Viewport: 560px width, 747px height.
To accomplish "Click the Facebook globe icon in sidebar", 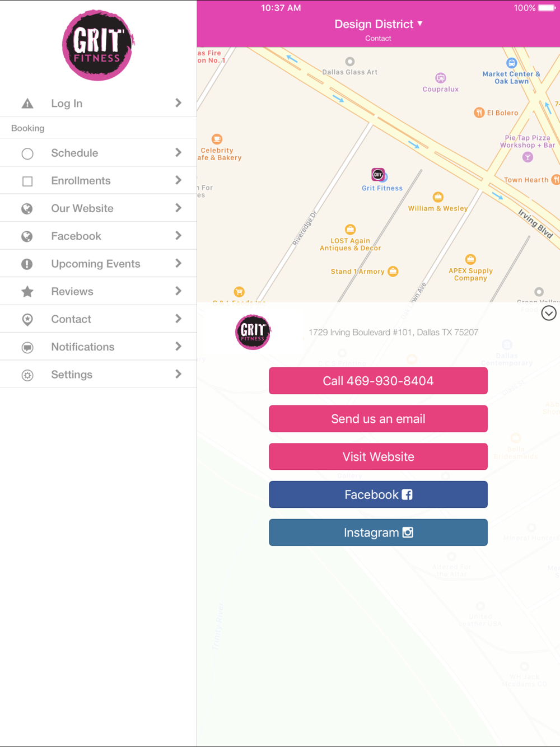I will coord(27,236).
